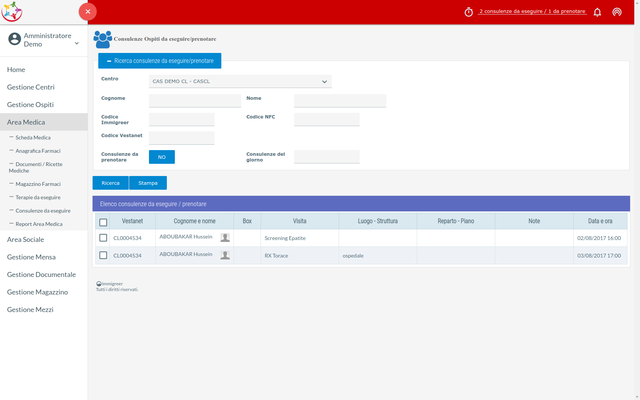
Task: Open Gestione Magazzino menu
Action: point(37,292)
